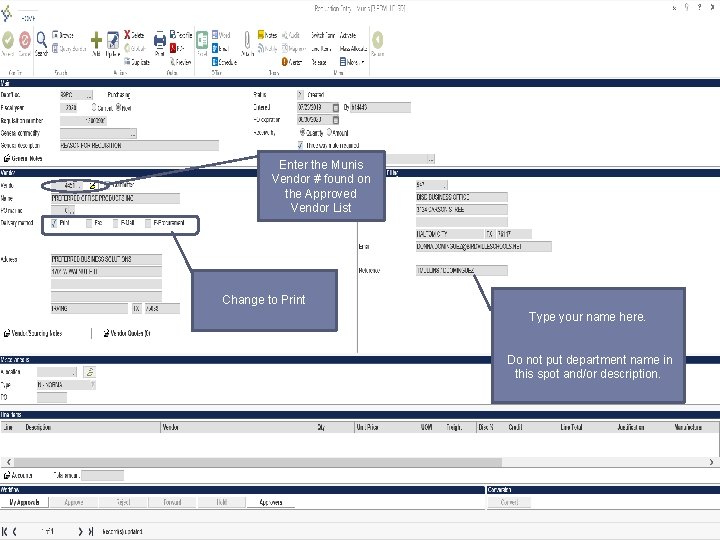Viewport: 720px width, 540px height.
Task: Toggle the three-way match required checkbox
Action: pyautogui.click(x=300, y=145)
